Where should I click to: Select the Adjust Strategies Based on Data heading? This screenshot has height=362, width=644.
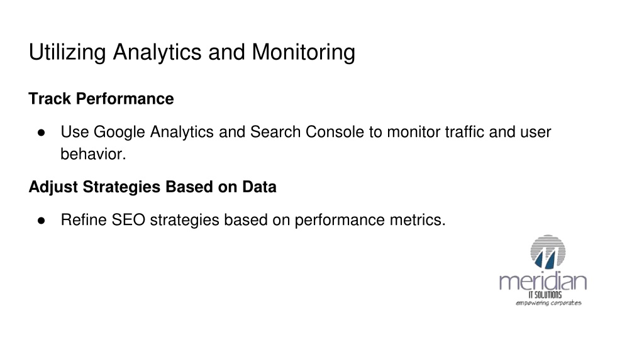pos(152,187)
